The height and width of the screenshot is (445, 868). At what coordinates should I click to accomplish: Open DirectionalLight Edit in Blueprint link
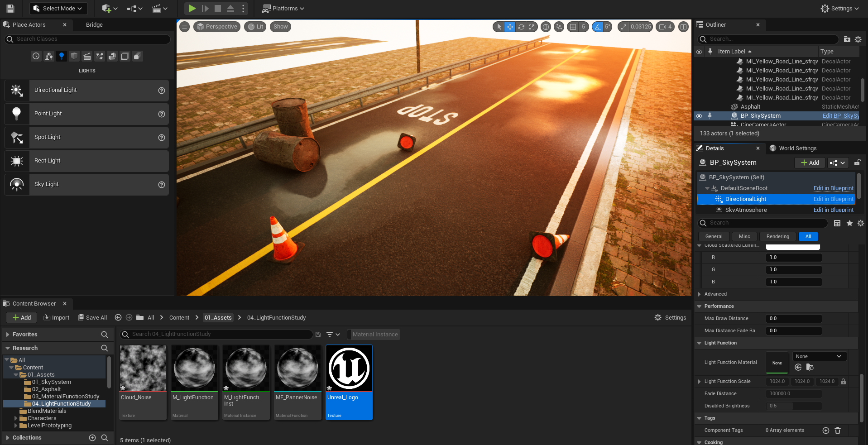833,199
